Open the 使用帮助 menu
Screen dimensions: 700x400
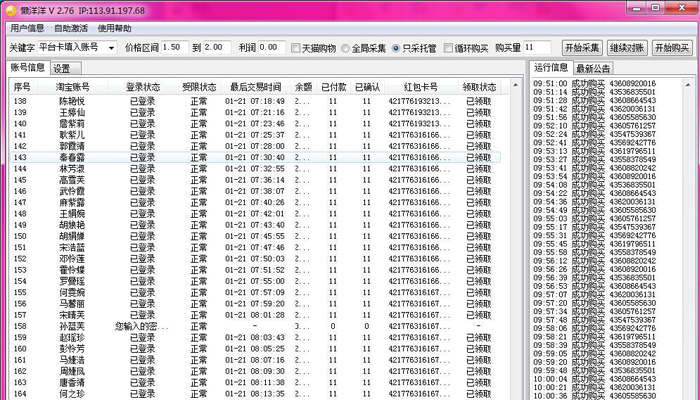(114, 28)
